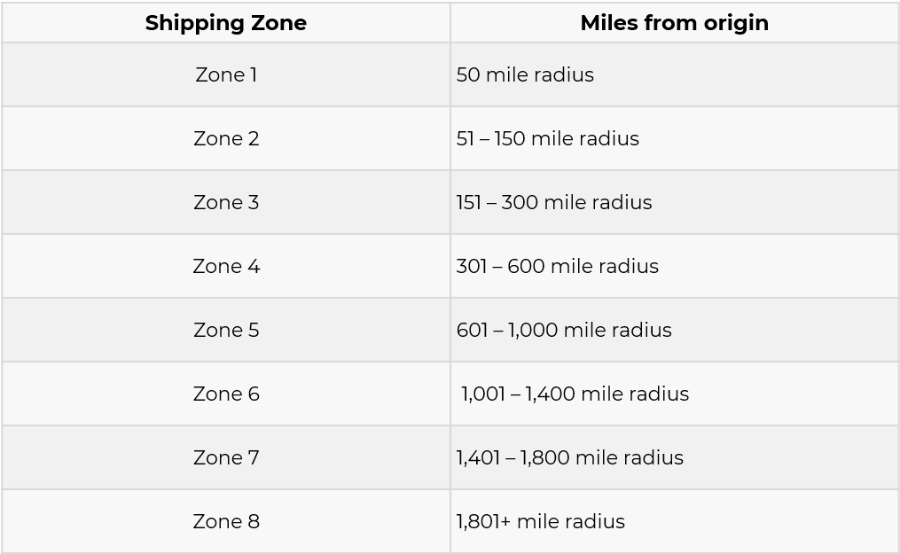Click the 601 – 1,000 mile radius text
The width and height of the screenshot is (900, 554).
coord(564,330)
